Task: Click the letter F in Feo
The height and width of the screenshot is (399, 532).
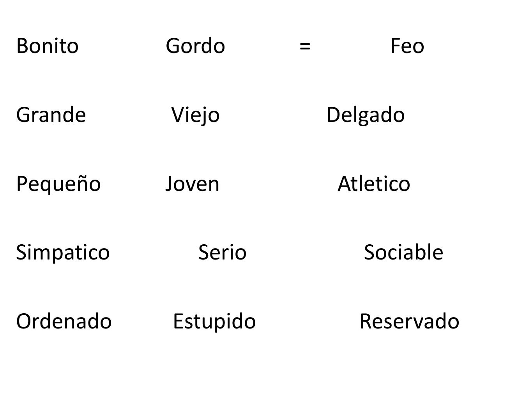Action: (395, 46)
